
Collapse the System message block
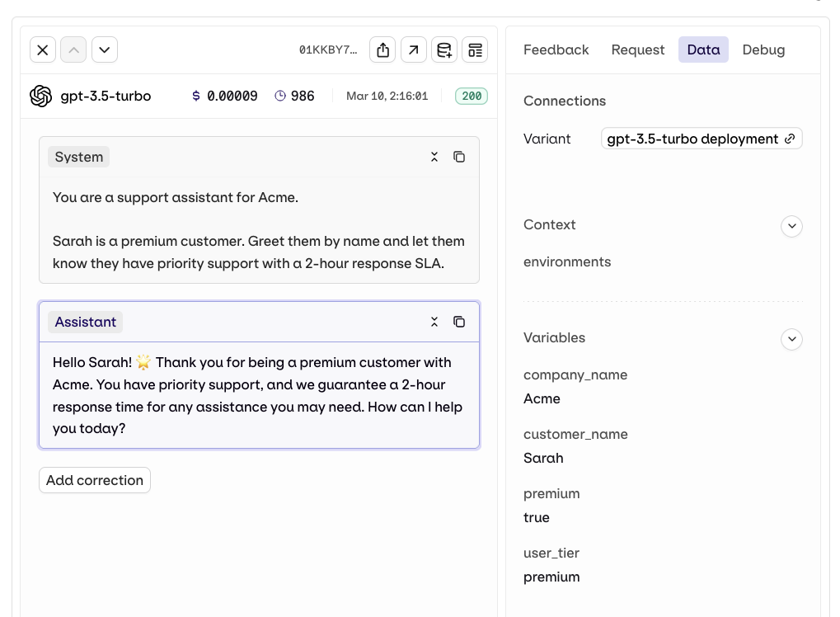434,157
